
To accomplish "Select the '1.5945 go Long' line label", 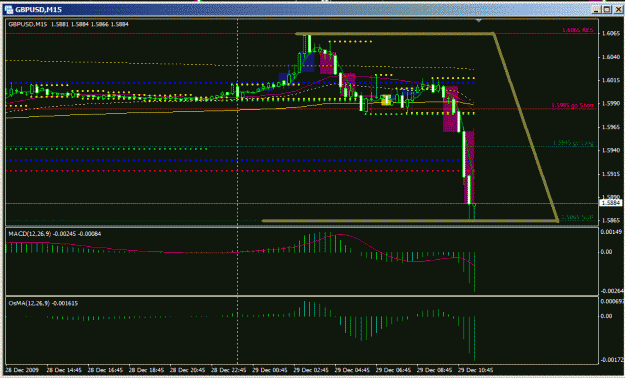I will (573, 143).
